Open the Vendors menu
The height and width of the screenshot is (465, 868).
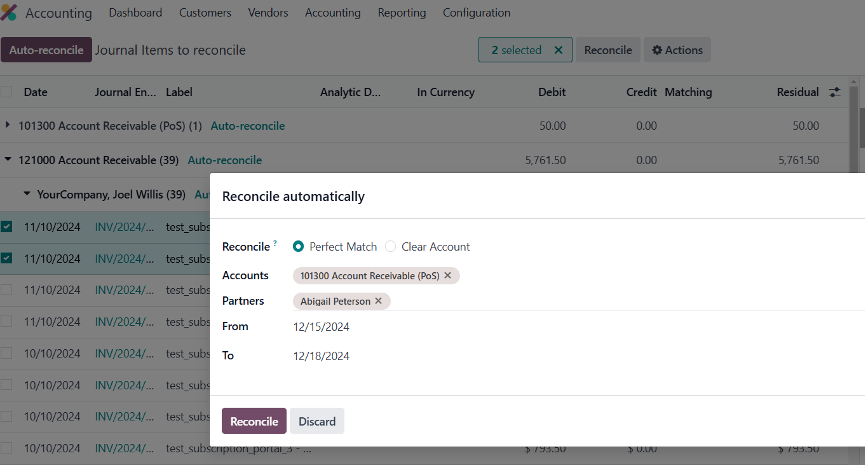(x=268, y=13)
